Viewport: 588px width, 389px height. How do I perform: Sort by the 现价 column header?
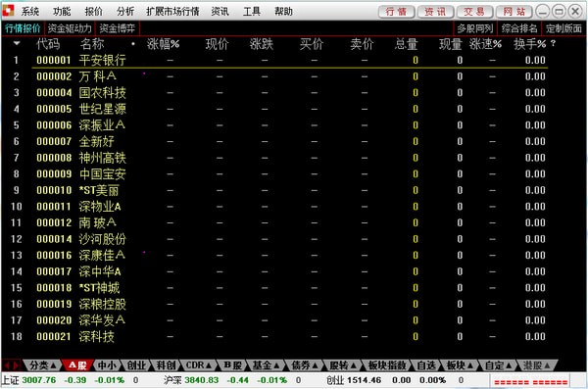(x=218, y=44)
